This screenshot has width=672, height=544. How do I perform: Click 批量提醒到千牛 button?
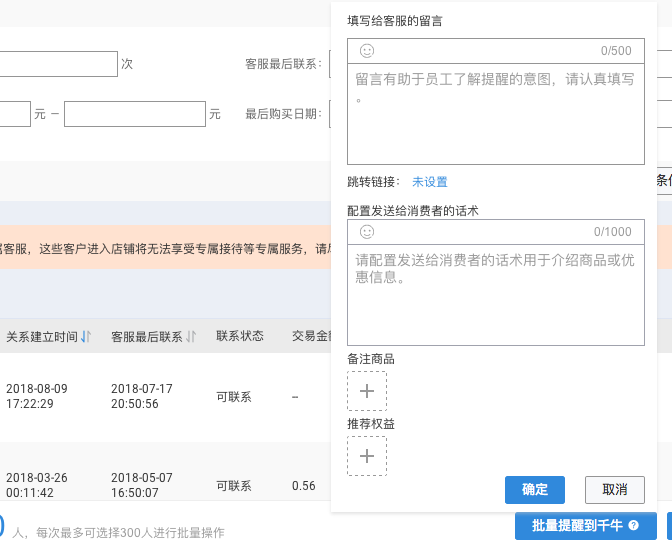click(585, 526)
